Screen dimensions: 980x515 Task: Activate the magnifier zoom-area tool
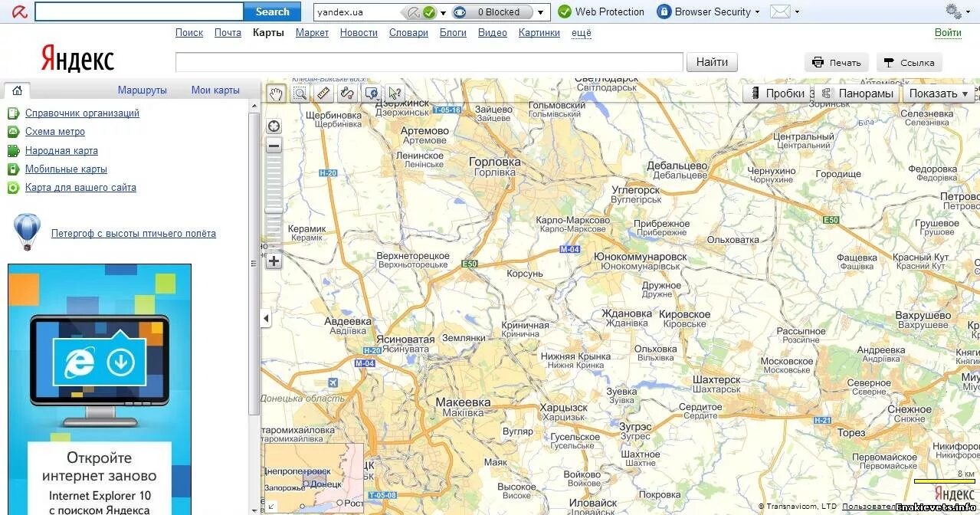[300, 93]
